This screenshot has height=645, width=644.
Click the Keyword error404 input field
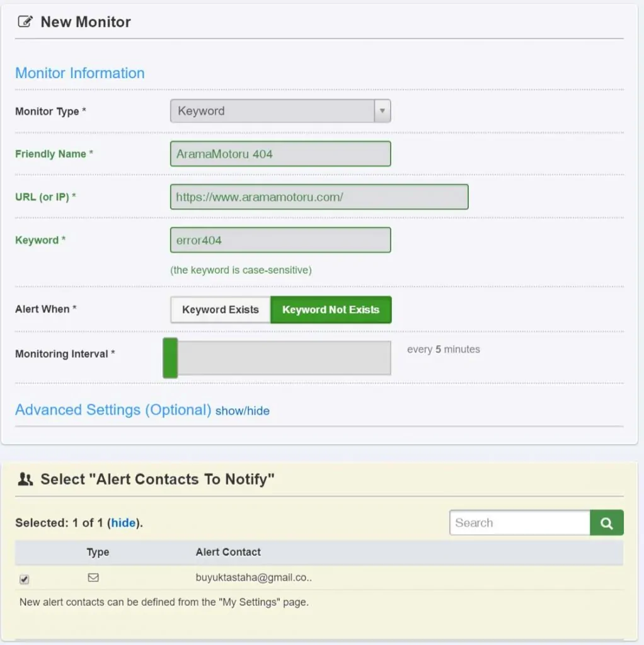(x=280, y=240)
